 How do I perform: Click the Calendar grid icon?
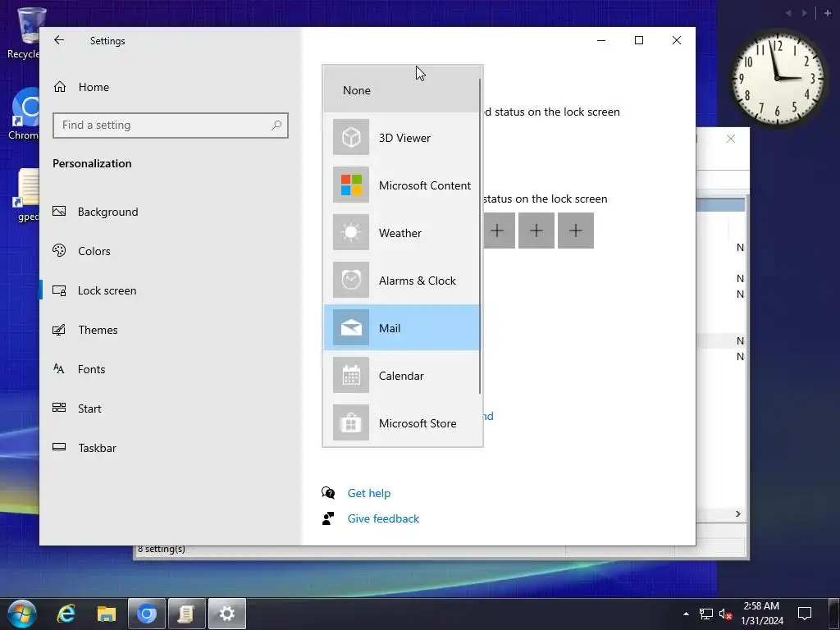point(351,375)
